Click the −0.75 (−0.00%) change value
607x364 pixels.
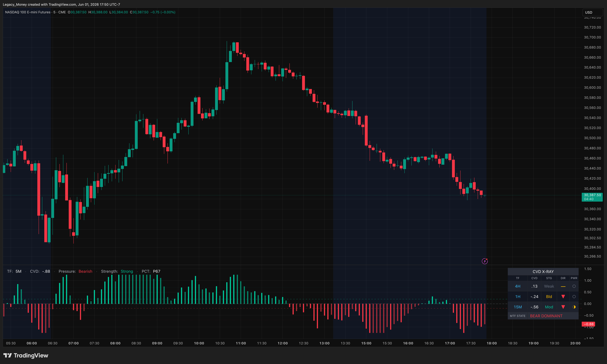(x=163, y=12)
